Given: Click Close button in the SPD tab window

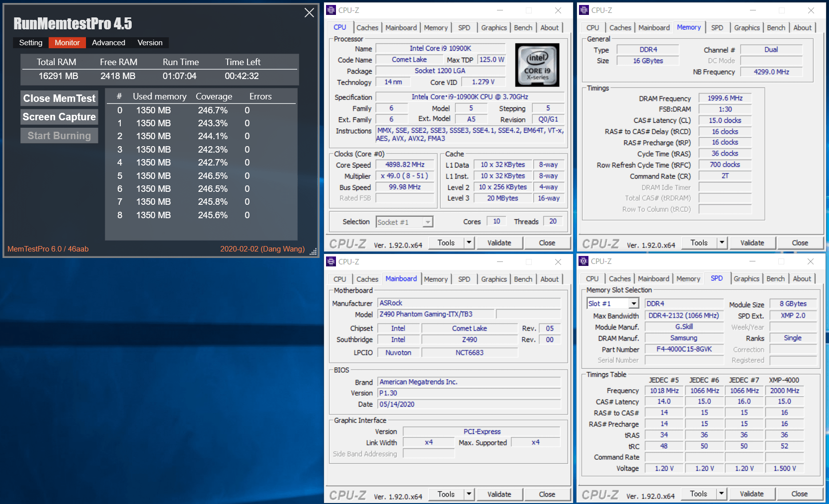Looking at the screenshot, I should pos(800,494).
